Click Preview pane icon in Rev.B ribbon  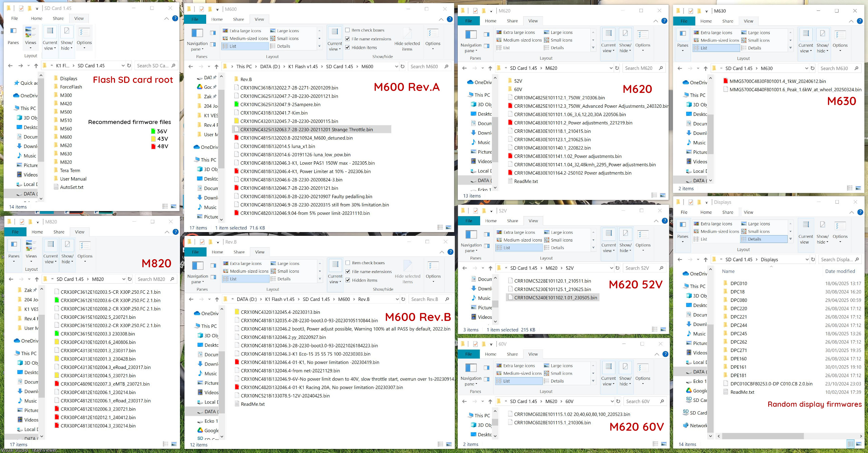[213, 266]
